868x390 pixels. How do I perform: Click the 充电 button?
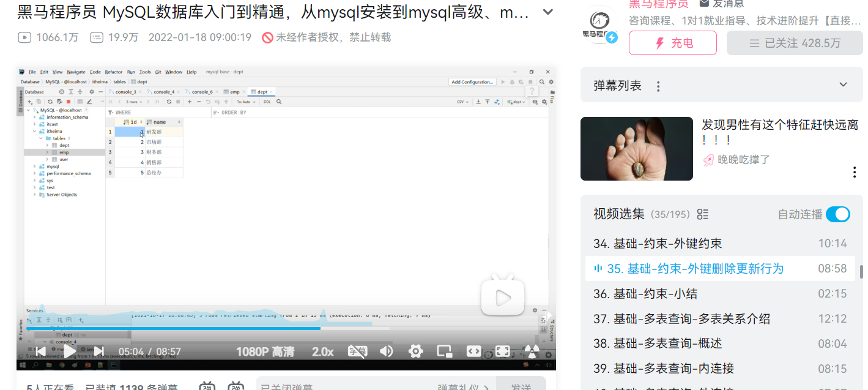click(x=672, y=43)
